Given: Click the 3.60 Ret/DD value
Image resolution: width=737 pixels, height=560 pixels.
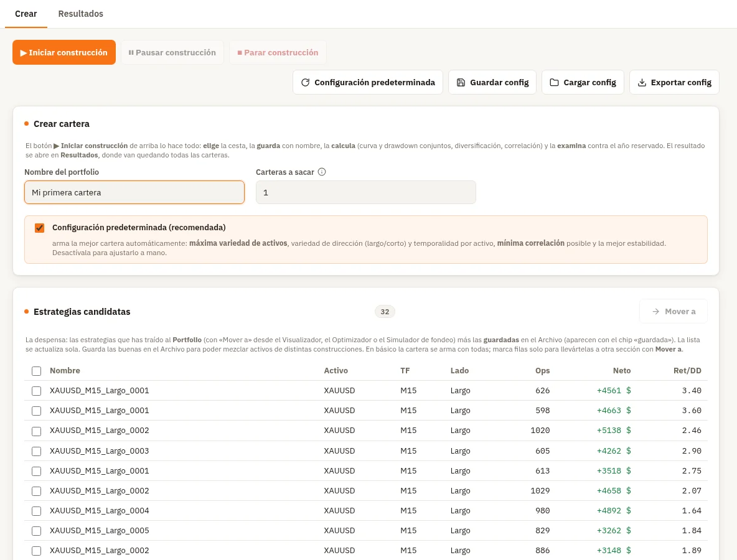Looking at the screenshot, I should (x=692, y=411).
